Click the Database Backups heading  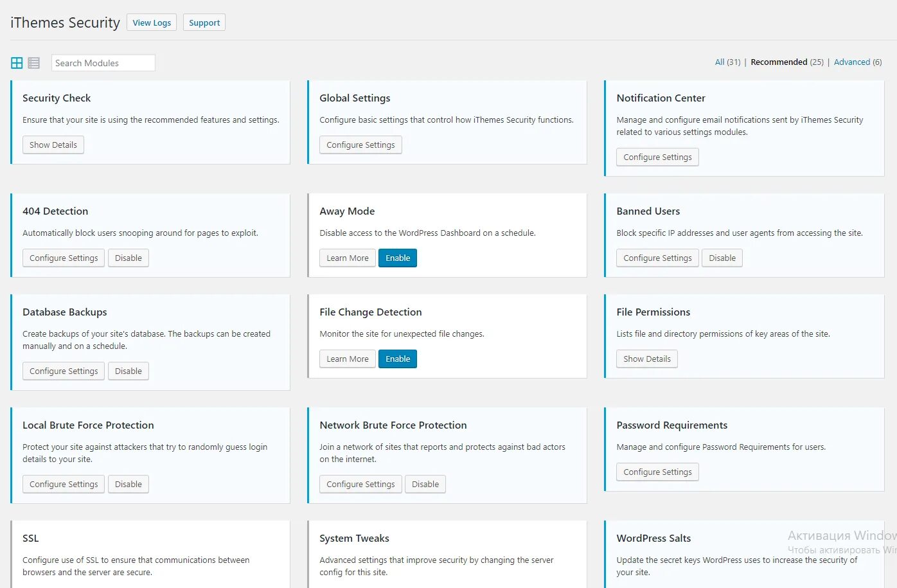[x=65, y=312]
